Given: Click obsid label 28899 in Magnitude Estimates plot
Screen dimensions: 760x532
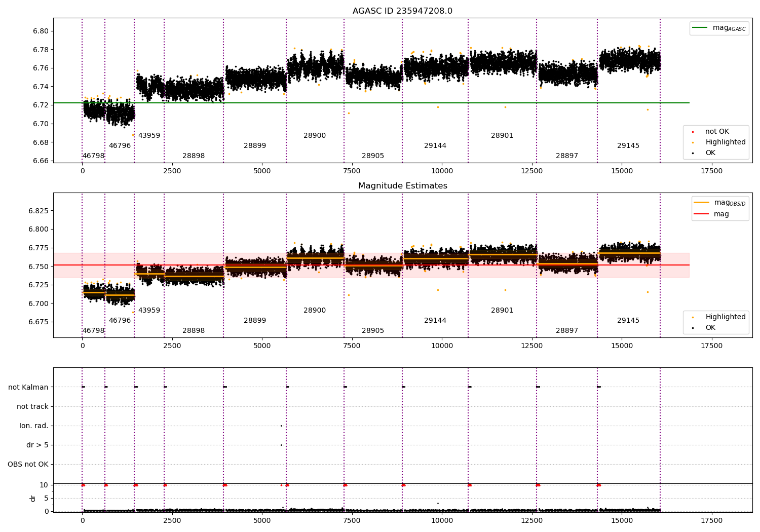Looking at the screenshot, I should tap(255, 321).
